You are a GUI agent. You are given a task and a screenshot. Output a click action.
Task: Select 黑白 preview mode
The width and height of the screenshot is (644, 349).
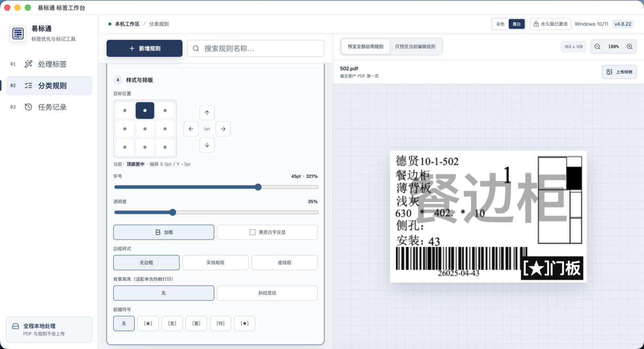click(517, 24)
